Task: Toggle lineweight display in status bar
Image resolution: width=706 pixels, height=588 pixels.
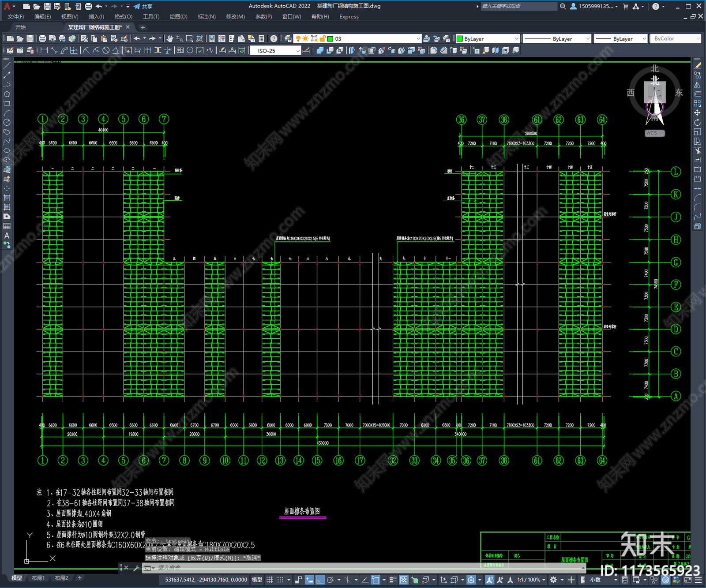Action: coord(393,580)
